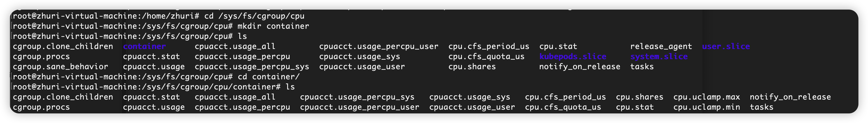Image resolution: width=868 pixels, height=123 pixels.
Task: Click cpu.stat next to release_agent
Action: click(558, 47)
